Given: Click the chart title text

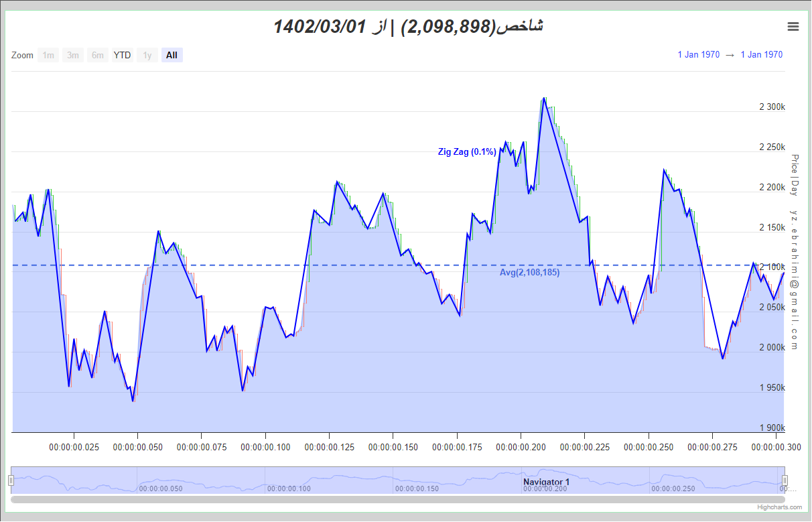Looking at the screenshot, I should 408,27.
